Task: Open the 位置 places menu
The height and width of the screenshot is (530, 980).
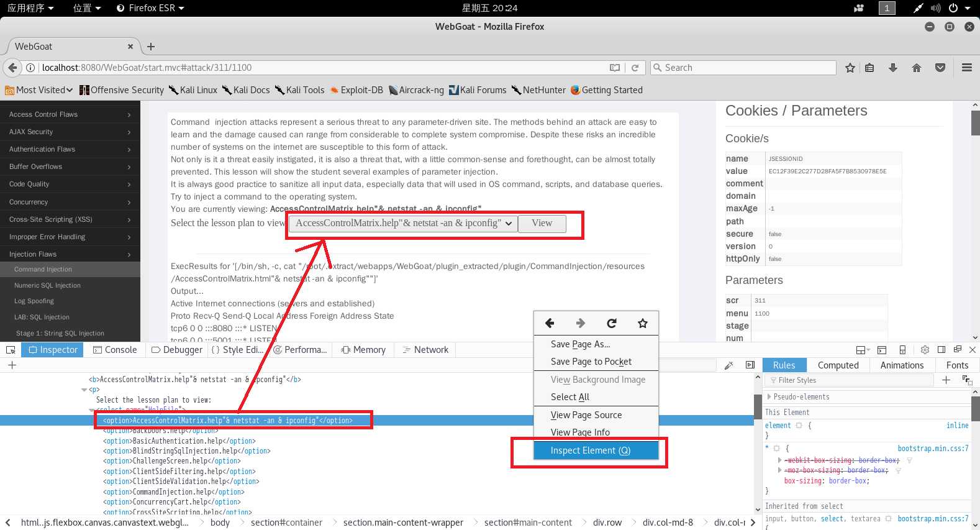Action: (x=86, y=8)
